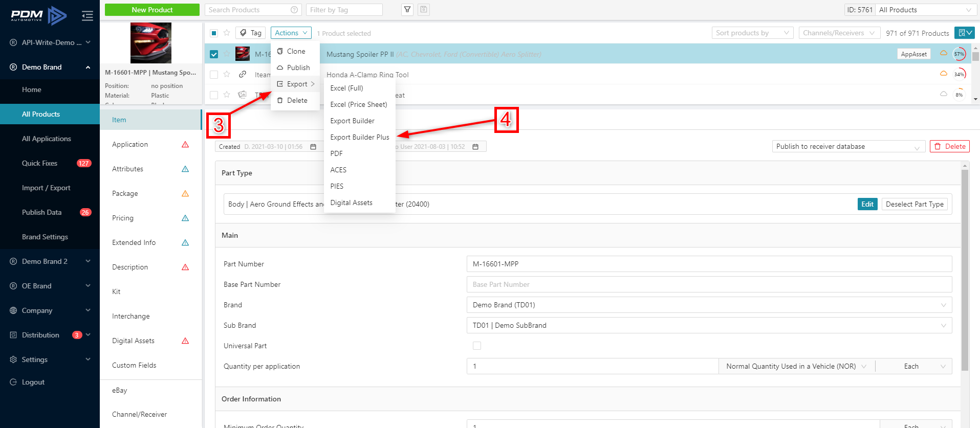The height and width of the screenshot is (428, 980).
Task: Collapse the Demo Brand sidebar section
Action: (50, 67)
